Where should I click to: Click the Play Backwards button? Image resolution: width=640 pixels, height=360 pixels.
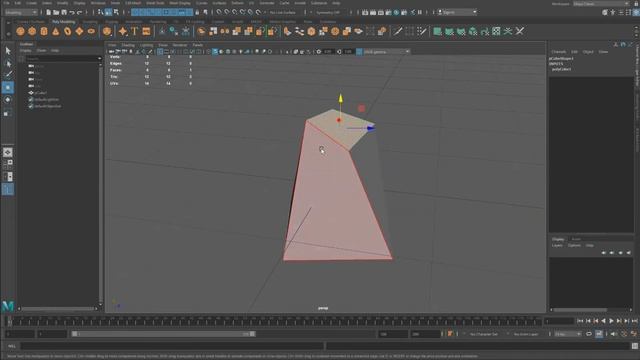603,321
